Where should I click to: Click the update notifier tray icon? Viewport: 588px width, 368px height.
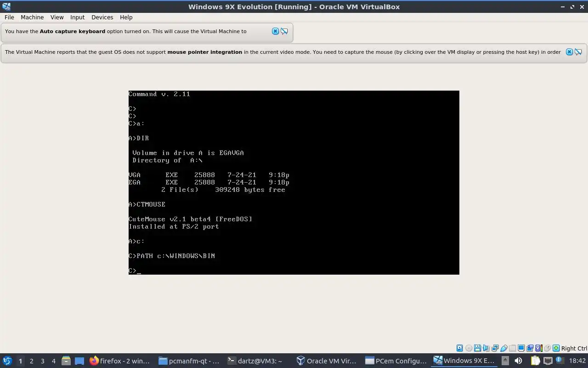[559, 361]
